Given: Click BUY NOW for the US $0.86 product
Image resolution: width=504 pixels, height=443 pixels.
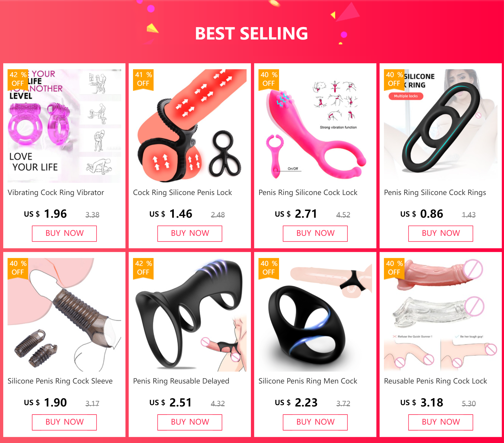Looking at the screenshot, I should [441, 234].
